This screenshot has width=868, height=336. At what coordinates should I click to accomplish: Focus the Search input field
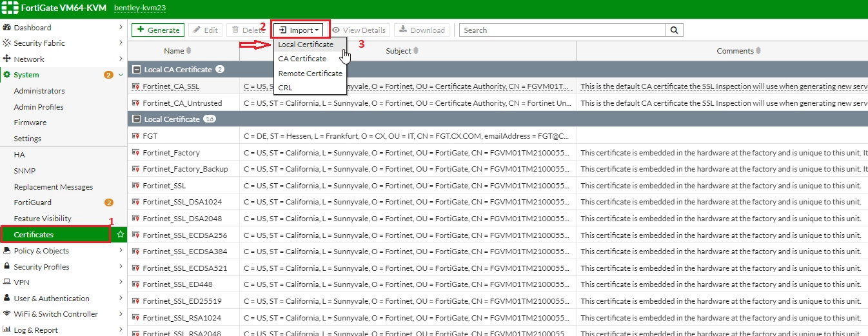(x=562, y=30)
